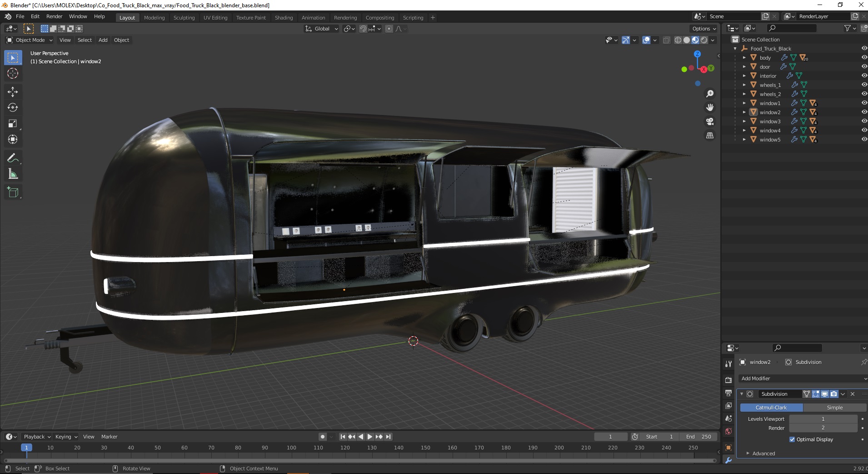Toggle proportional editing

coord(389,29)
